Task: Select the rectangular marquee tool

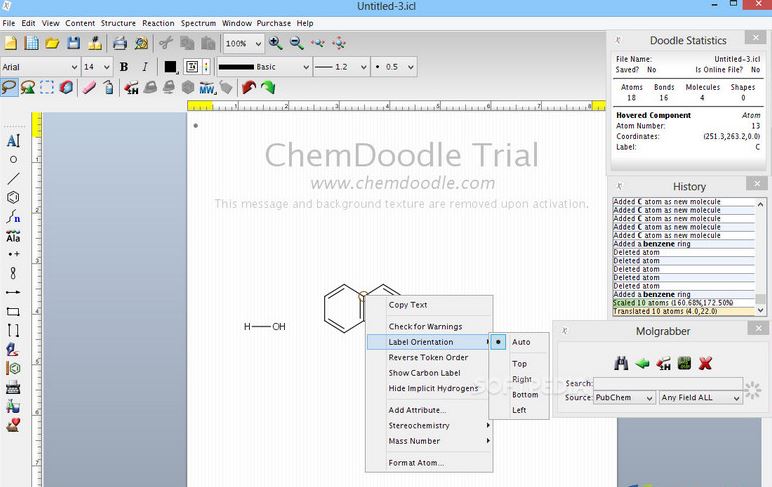Action: tap(47, 88)
